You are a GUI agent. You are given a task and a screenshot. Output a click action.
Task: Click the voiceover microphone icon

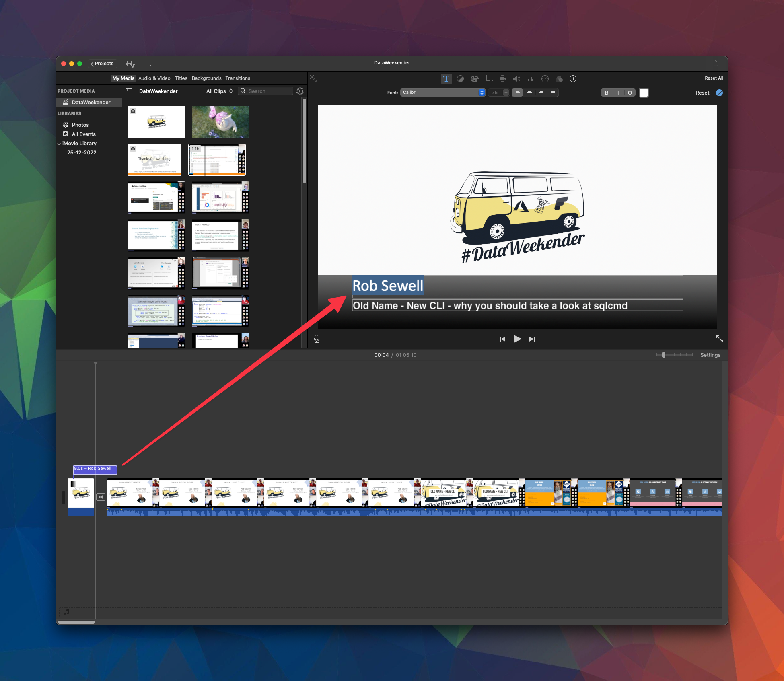[317, 339]
